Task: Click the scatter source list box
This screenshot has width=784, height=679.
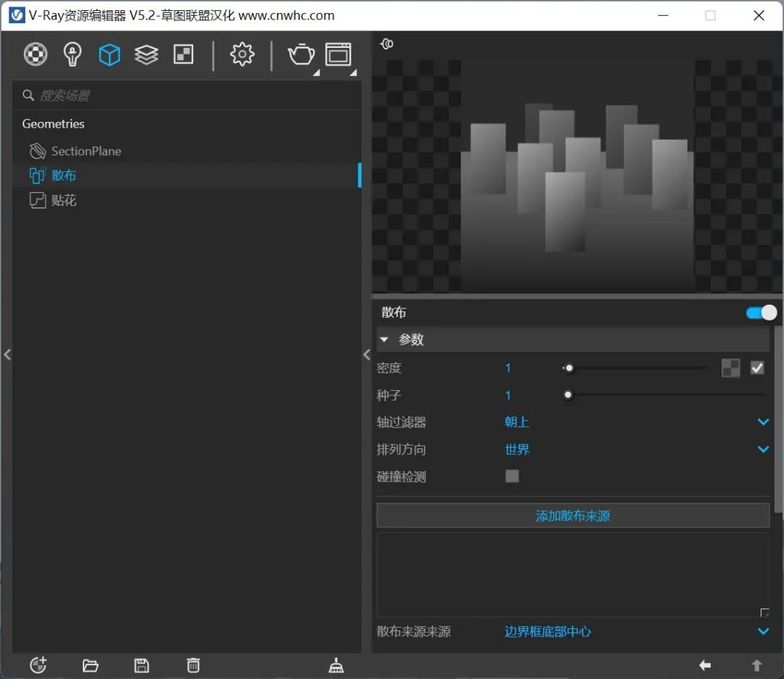Action: (x=573, y=575)
